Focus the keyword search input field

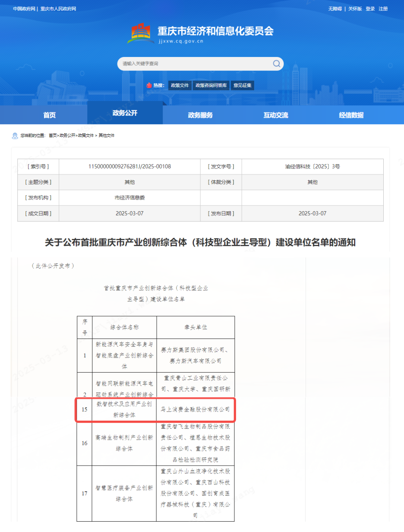click(x=195, y=64)
